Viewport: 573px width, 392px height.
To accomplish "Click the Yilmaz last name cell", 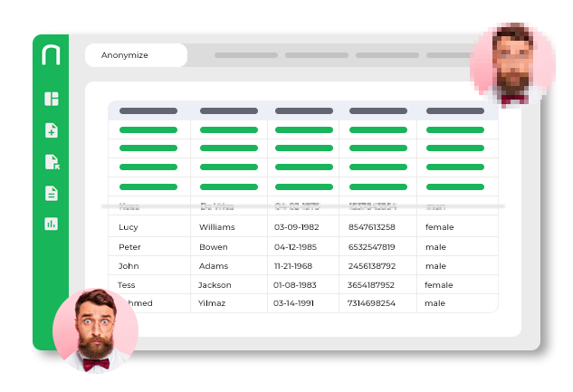I will pyautogui.click(x=229, y=303).
